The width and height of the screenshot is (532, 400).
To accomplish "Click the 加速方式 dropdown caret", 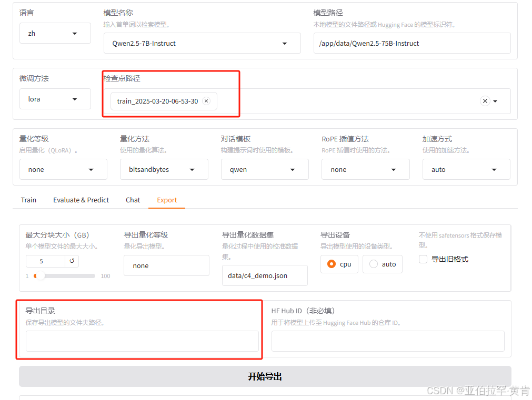I will [494, 169].
